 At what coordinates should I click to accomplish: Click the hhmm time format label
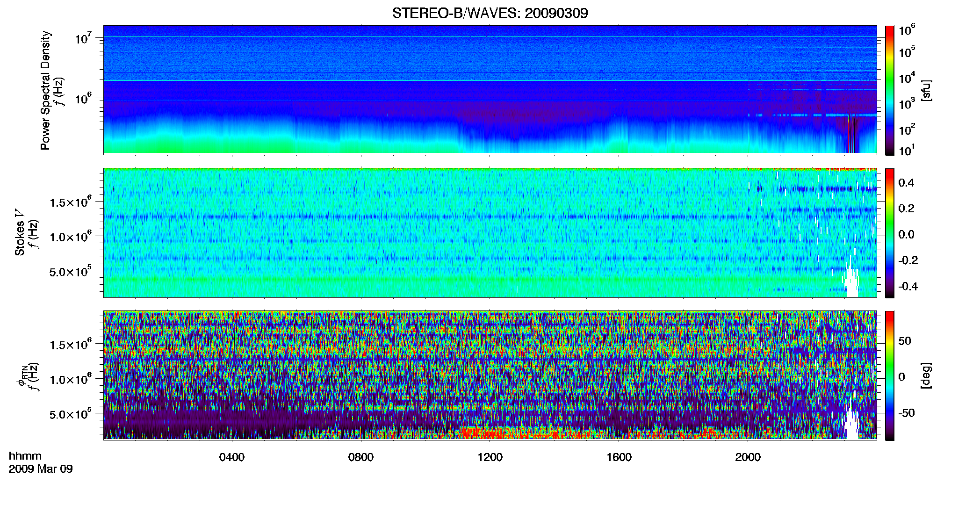[25, 456]
